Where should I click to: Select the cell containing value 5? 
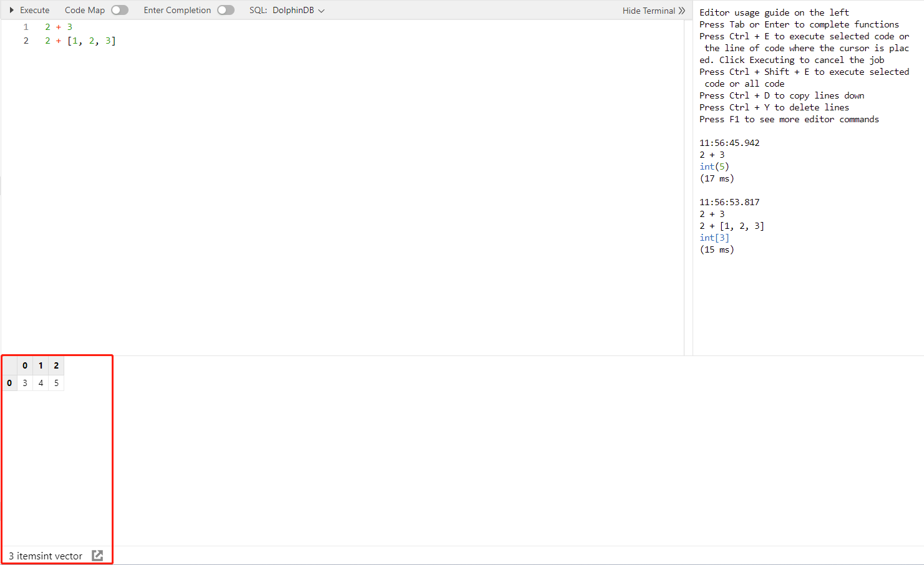56,383
